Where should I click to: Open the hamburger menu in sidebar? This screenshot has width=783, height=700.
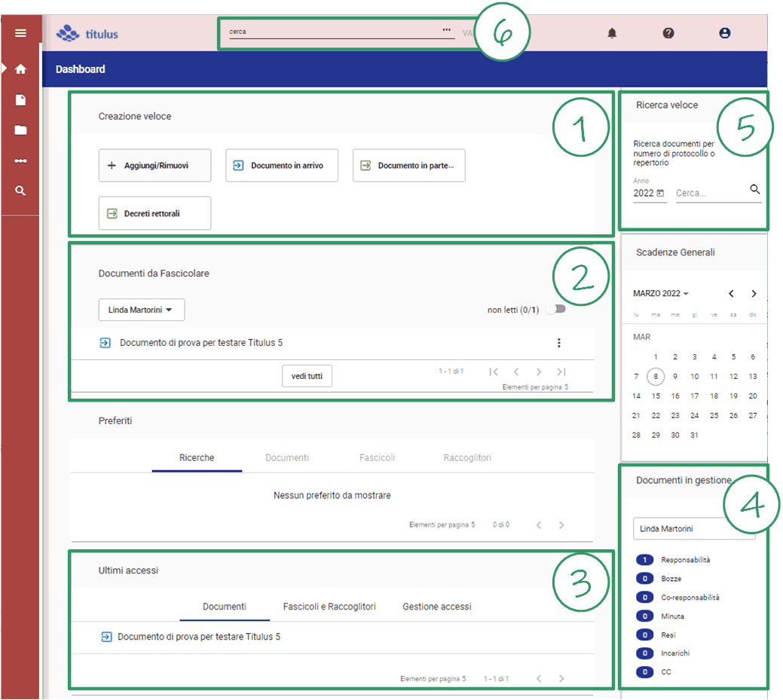(x=20, y=33)
